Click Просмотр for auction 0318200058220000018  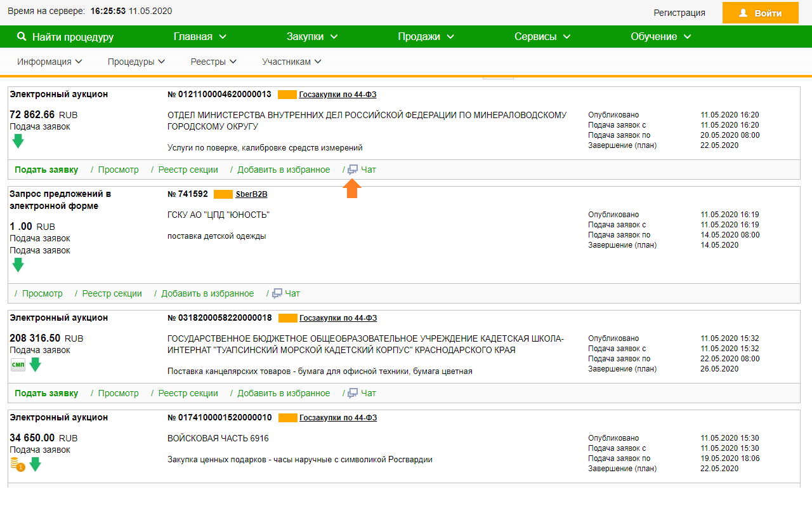(118, 393)
